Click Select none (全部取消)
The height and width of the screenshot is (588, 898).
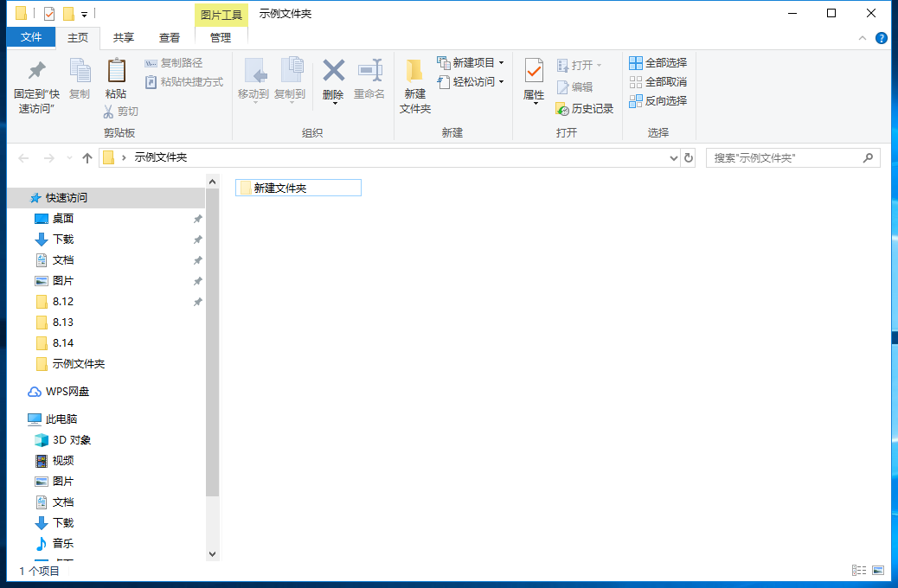point(658,82)
